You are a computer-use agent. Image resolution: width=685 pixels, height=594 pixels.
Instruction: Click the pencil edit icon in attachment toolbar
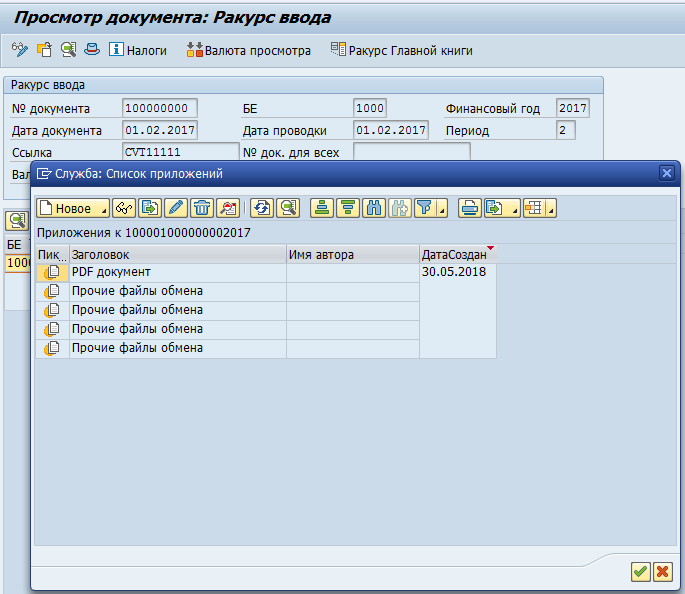click(x=176, y=208)
